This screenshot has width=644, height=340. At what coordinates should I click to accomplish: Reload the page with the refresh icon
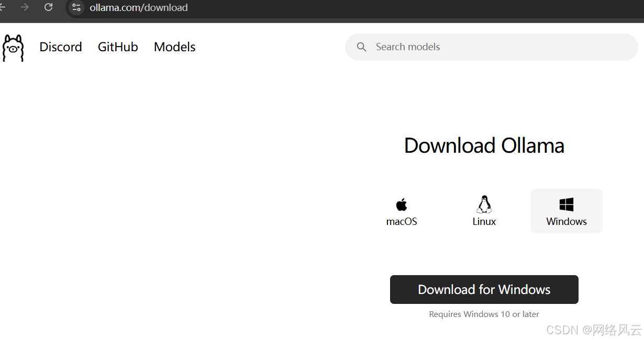[x=49, y=7]
